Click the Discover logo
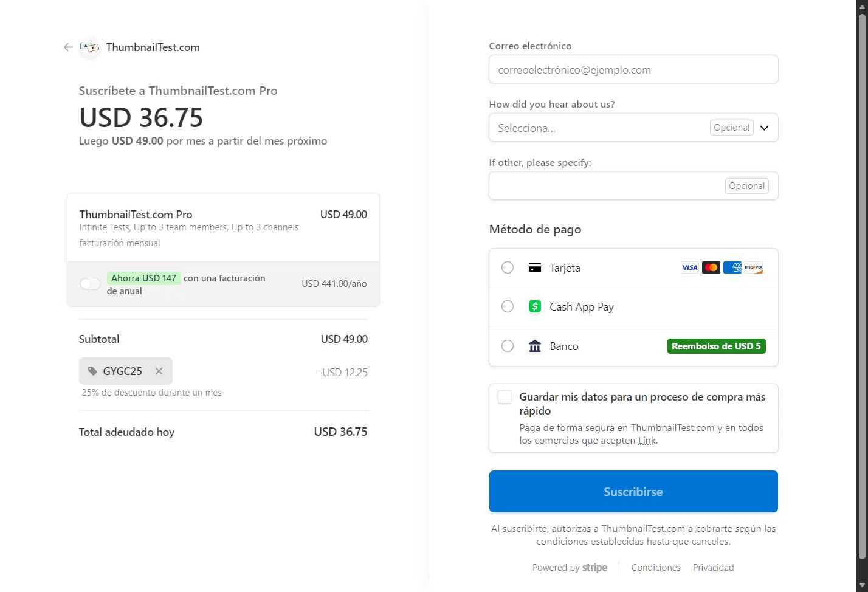This screenshot has height=592, width=868. pos(754,267)
